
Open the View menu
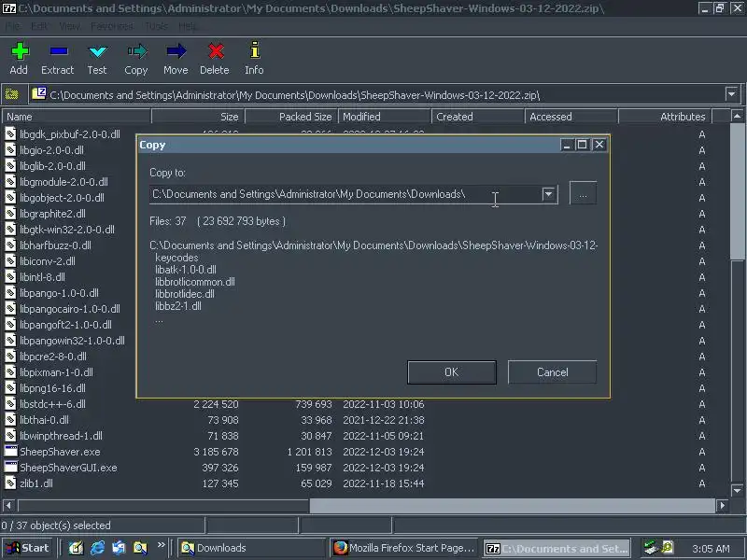click(x=69, y=26)
